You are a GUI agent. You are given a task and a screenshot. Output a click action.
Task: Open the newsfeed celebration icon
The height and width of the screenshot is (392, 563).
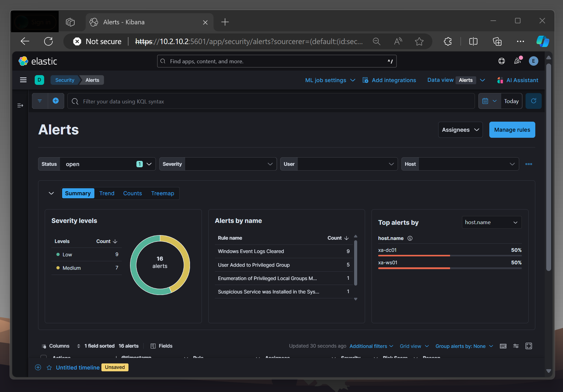[518, 61]
